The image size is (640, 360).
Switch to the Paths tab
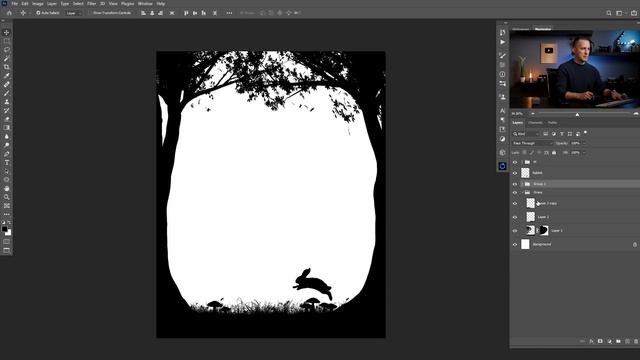(552, 122)
